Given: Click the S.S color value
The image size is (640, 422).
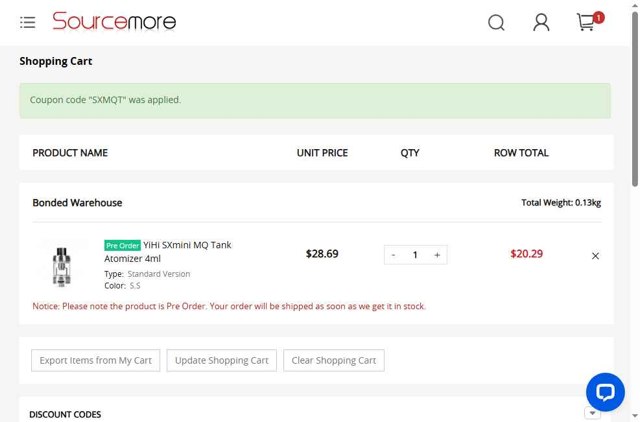Looking at the screenshot, I should (135, 286).
